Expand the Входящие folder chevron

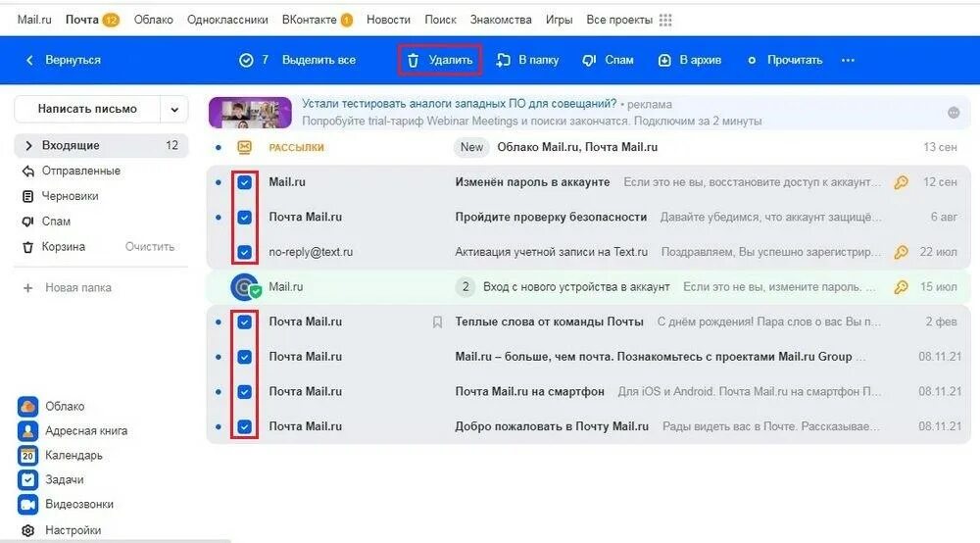coord(28,146)
